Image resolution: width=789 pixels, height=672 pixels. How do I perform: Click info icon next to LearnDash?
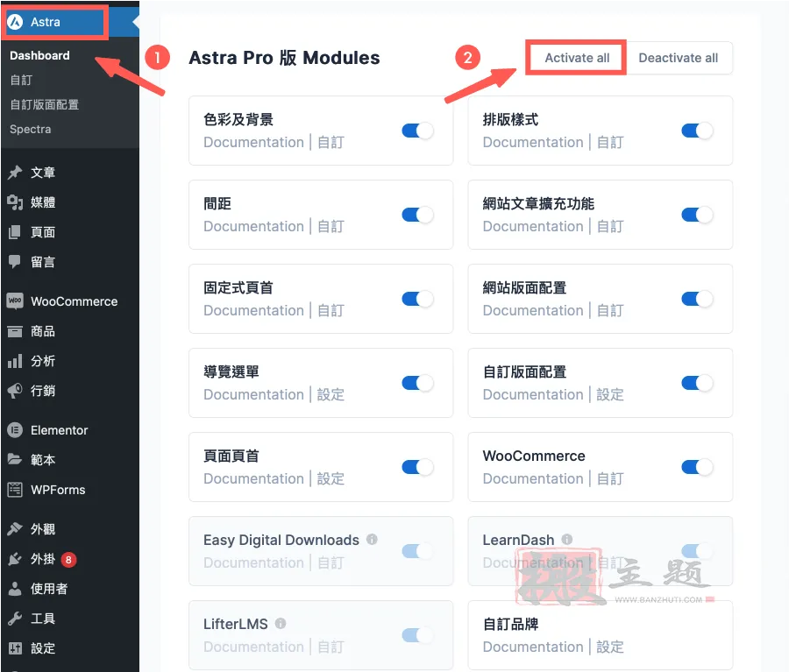click(567, 539)
